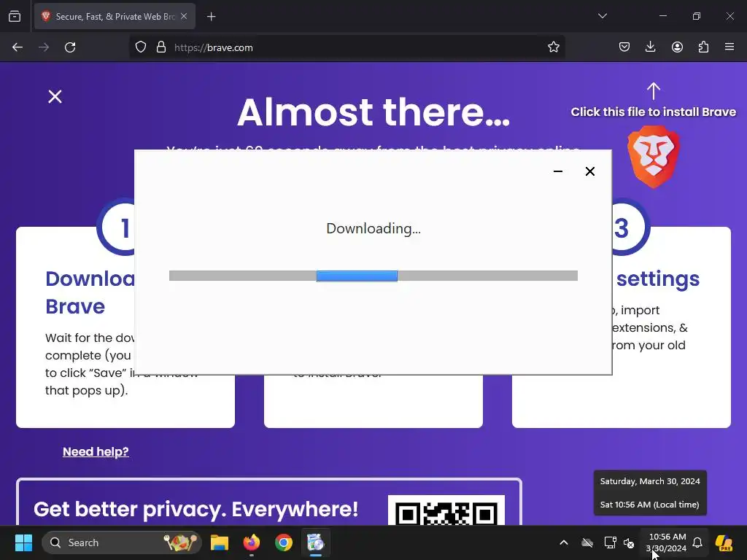The width and height of the screenshot is (747, 560).
Task: Open the extensions puzzle icon
Action: tap(704, 47)
